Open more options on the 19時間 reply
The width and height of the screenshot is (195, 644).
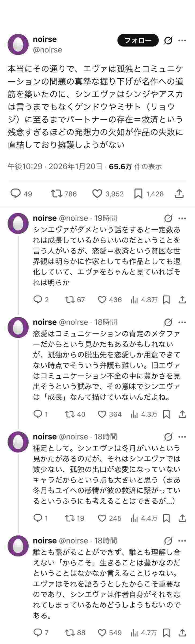coord(182,218)
